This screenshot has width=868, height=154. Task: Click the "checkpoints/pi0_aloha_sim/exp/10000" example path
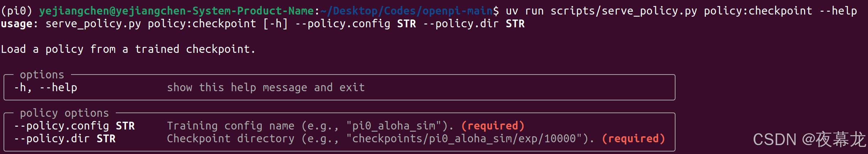[464, 138]
